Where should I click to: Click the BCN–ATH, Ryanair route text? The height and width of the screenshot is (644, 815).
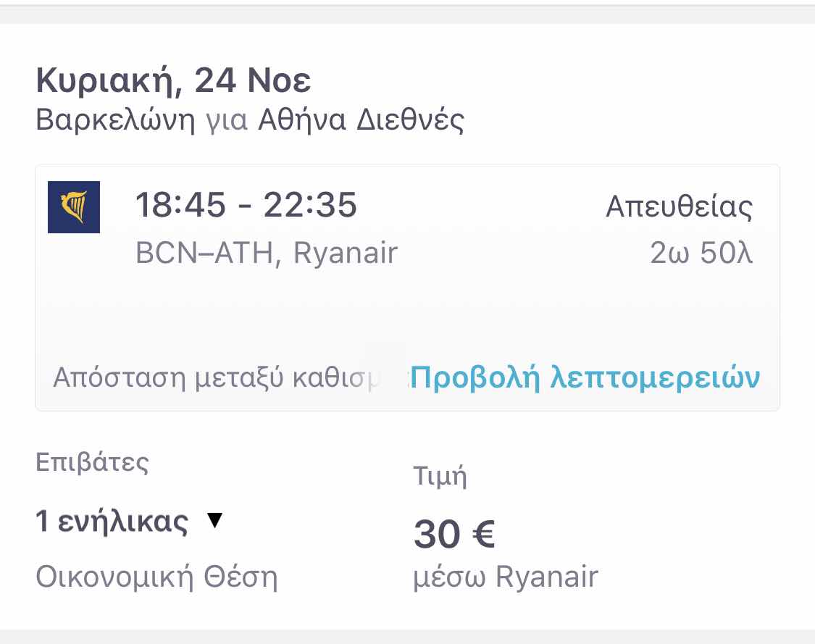[x=267, y=254]
